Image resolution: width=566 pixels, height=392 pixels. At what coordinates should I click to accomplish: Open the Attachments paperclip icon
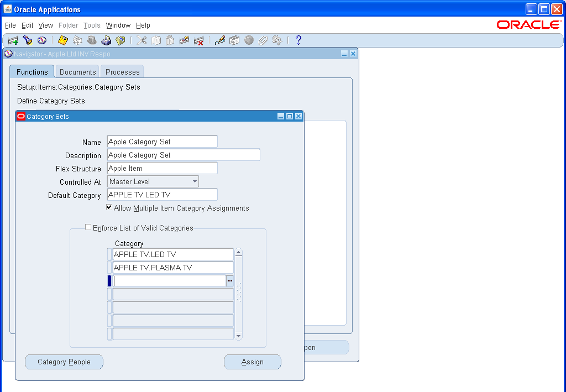pyautogui.click(x=264, y=40)
